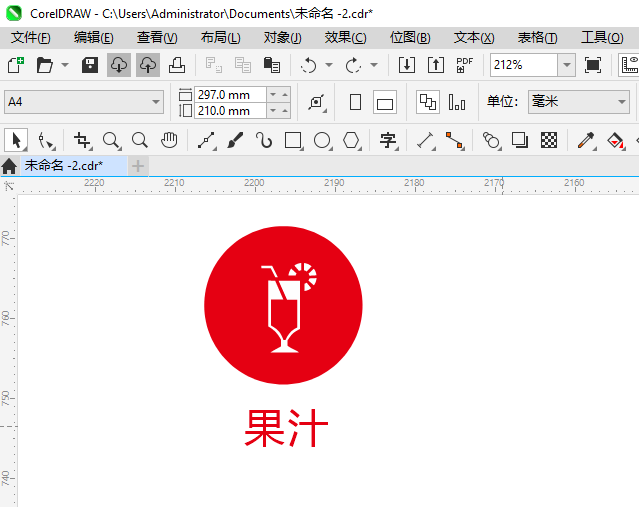Image resolution: width=639 pixels, height=507 pixels.
Task: Click the Home welcome screen icon
Action: (x=9, y=166)
